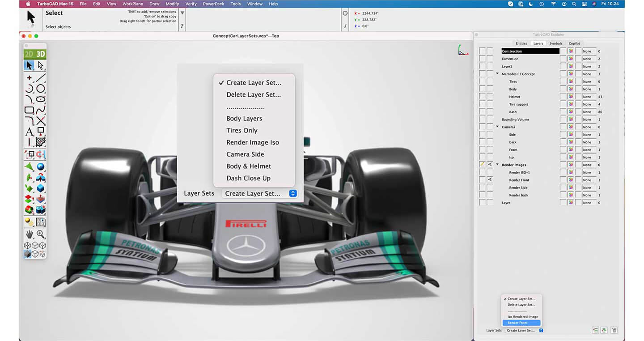The image size is (644, 341).
Task: Toggle visibility icon box on Render Images row
Action: [x=490, y=165]
